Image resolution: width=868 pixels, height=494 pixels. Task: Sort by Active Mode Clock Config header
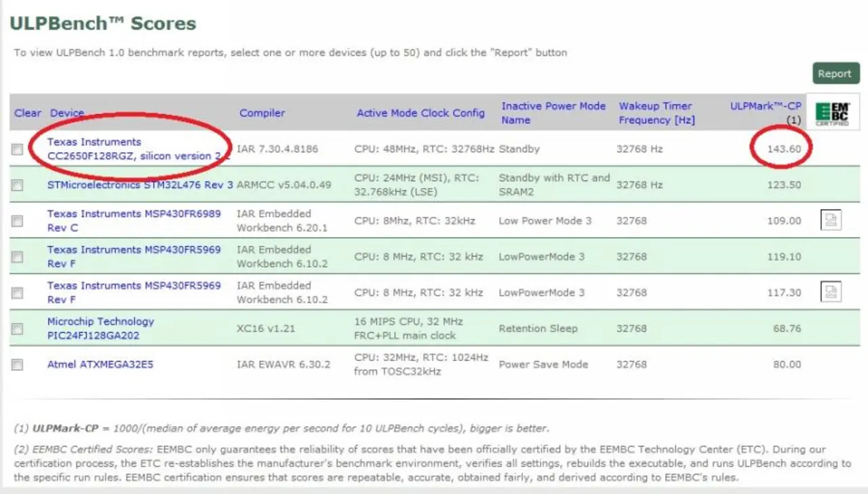[x=420, y=113]
